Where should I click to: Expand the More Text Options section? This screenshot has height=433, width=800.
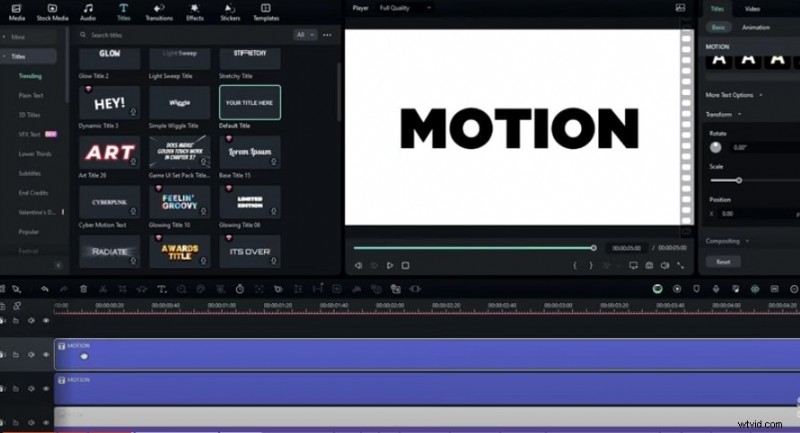click(734, 95)
